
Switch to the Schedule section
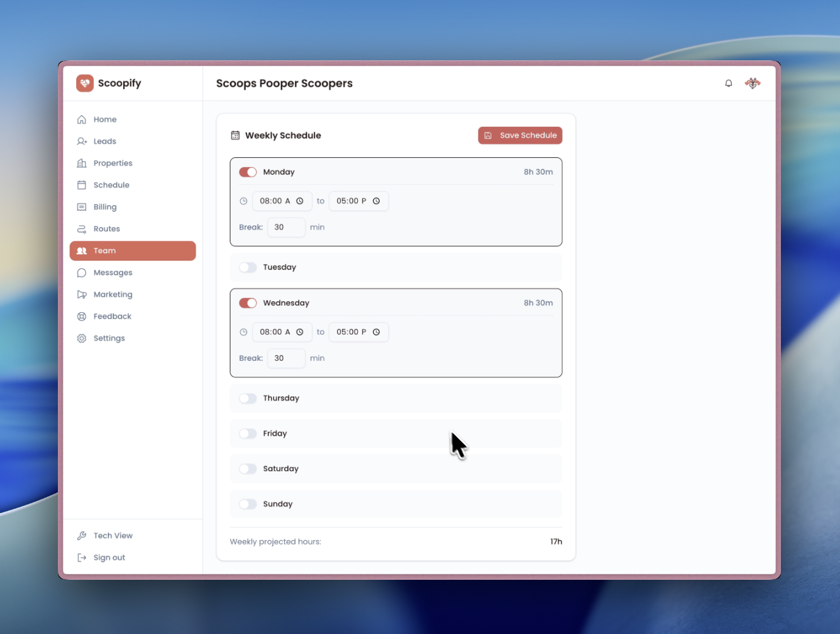click(x=112, y=185)
